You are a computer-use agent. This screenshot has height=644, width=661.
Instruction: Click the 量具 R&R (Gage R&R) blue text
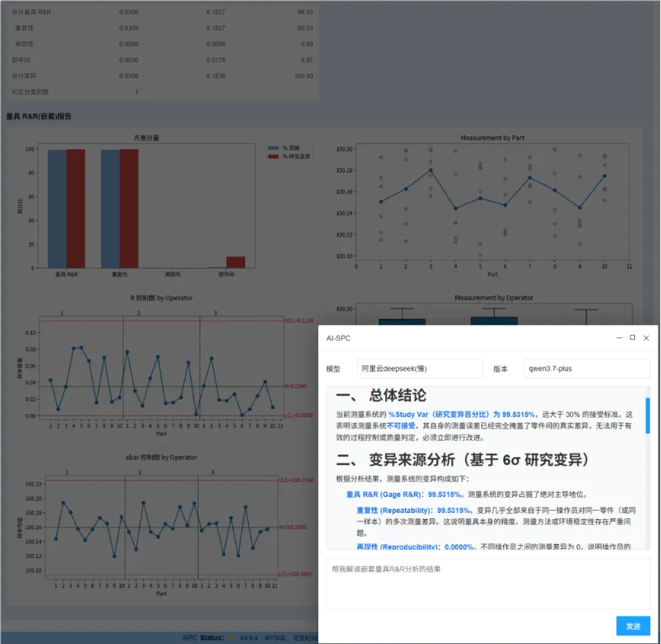coord(383,494)
